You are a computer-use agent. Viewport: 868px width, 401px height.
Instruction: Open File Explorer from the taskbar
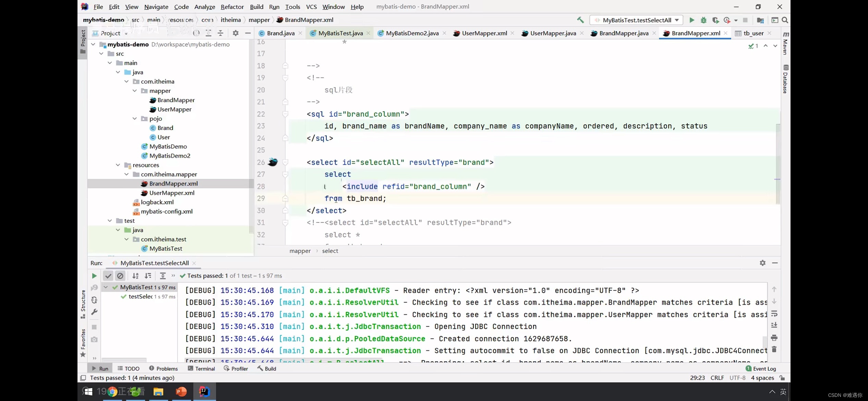tap(158, 391)
